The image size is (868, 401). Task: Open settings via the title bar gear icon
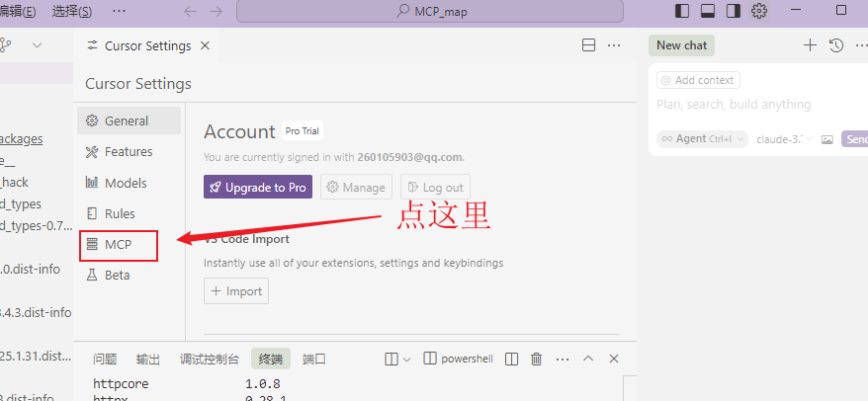[759, 11]
